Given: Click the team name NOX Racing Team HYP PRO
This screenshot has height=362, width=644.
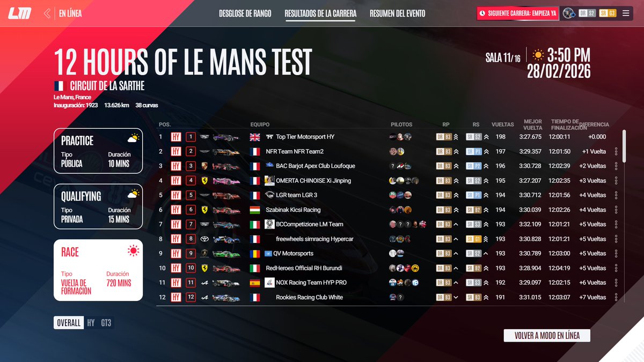Looking at the screenshot, I should click(x=311, y=283).
